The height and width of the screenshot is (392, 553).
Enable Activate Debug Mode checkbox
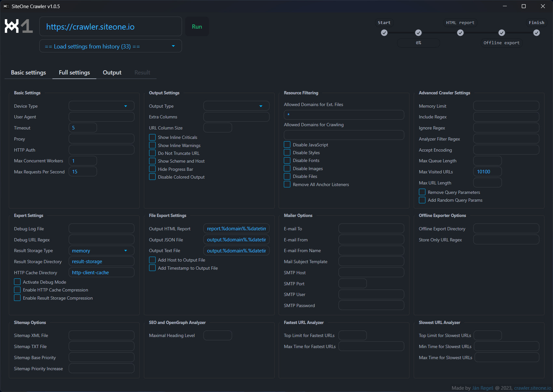[17, 282]
